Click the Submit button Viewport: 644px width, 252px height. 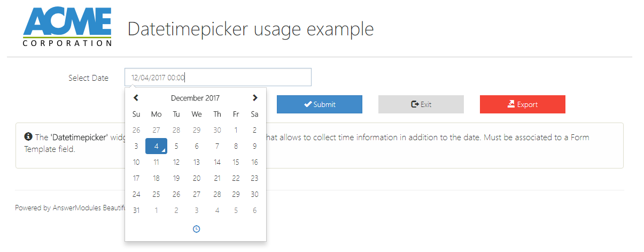click(x=319, y=104)
